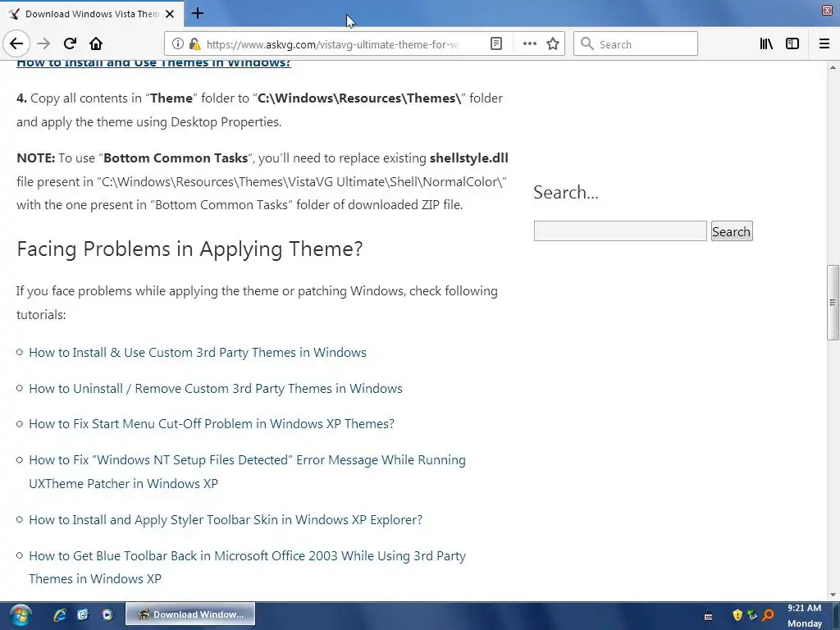Click the scrollbar down arrow
The width and height of the screenshot is (840, 630).
click(833, 595)
